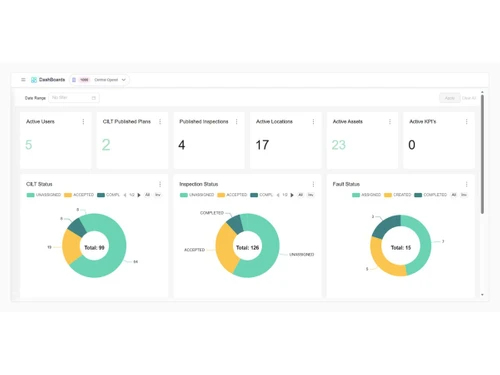Click Inv legend button in Fault Status
This screenshot has height=375, width=500.
click(x=464, y=195)
